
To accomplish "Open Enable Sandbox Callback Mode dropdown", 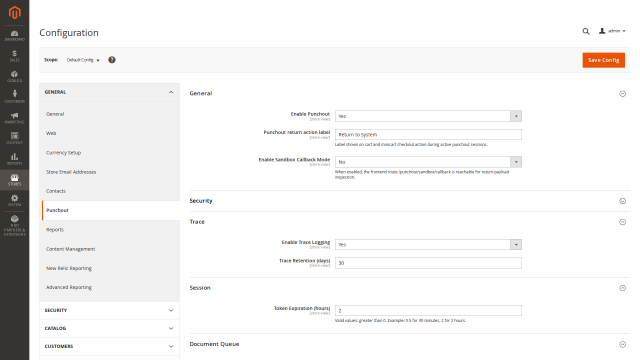I will 428,162.
